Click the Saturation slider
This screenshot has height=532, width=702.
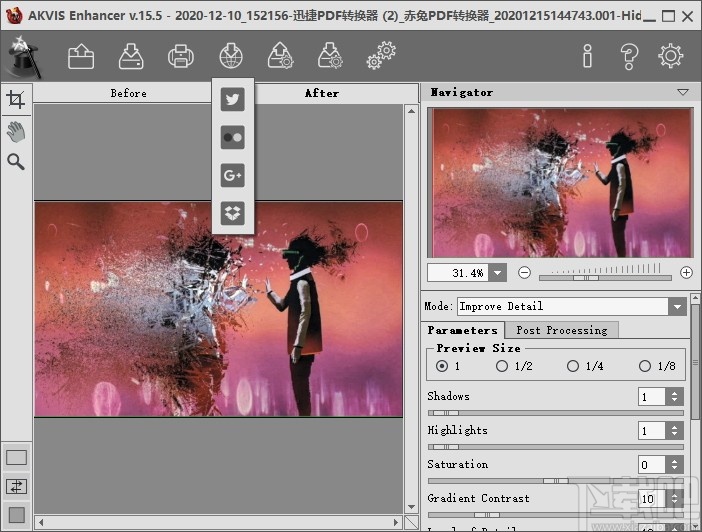(x=556, y=481)
